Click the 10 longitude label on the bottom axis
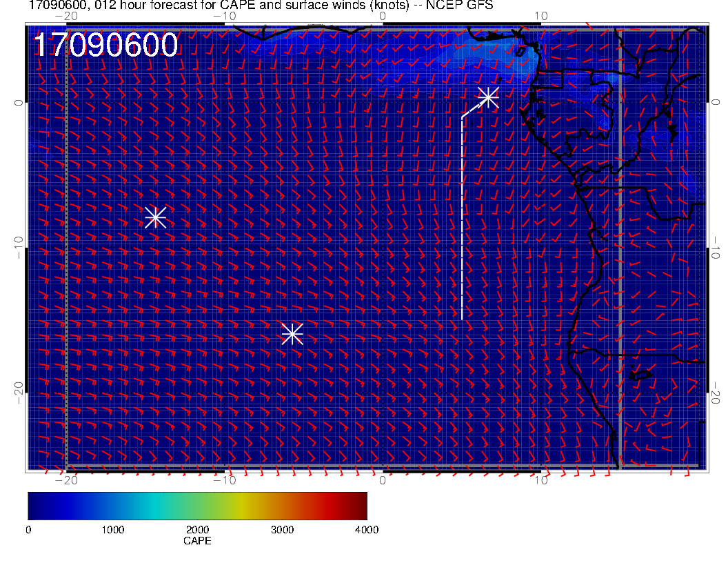Screen dimensions: 728x563 (x=541, y=480)
